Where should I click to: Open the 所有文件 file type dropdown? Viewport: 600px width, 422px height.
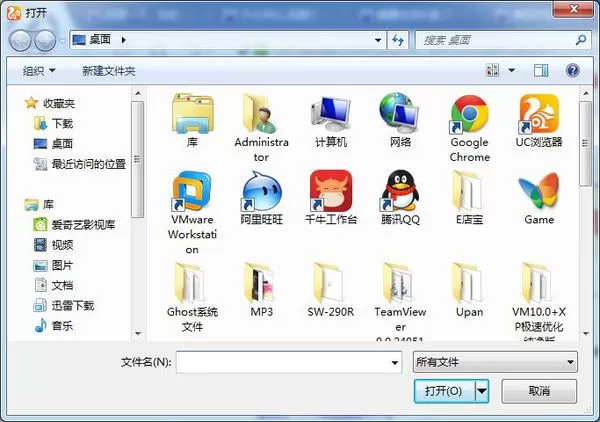(x=495, y=362)
